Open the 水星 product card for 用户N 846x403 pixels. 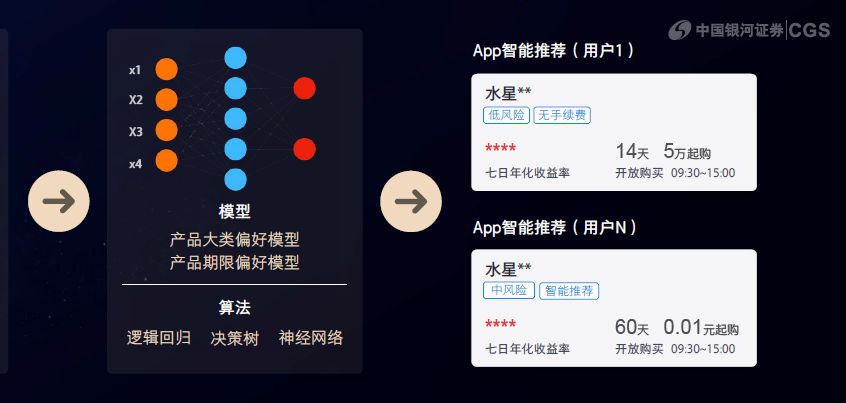click(x=614, y=308)
